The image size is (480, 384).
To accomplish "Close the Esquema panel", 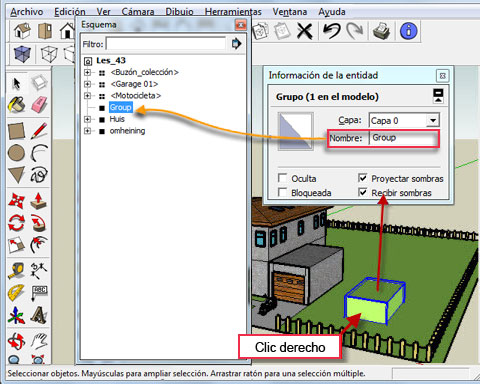I will point(241,25).
